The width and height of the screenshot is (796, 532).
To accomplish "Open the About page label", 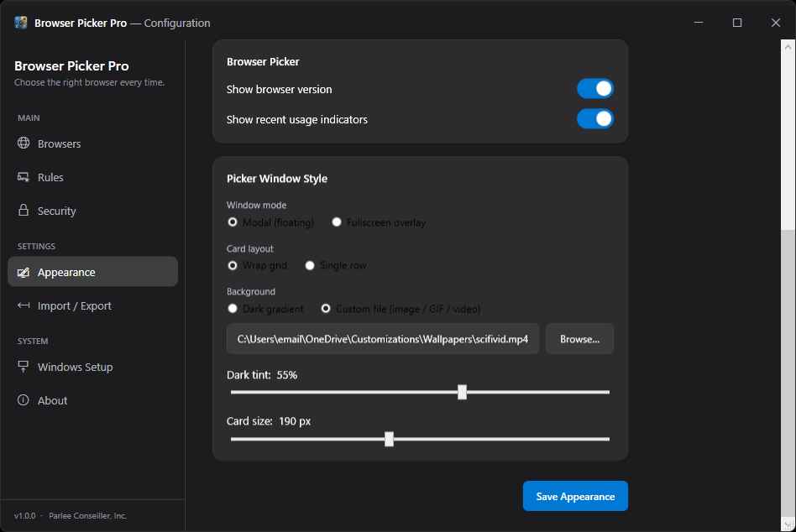I will click(x=52, y=400).
